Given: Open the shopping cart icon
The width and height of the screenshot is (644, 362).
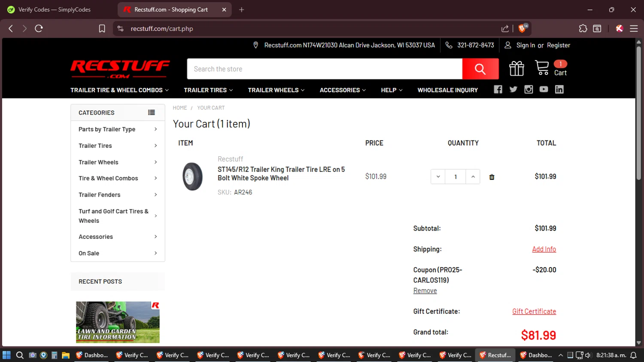Looking at the screenshot, I should coord(542,68).
